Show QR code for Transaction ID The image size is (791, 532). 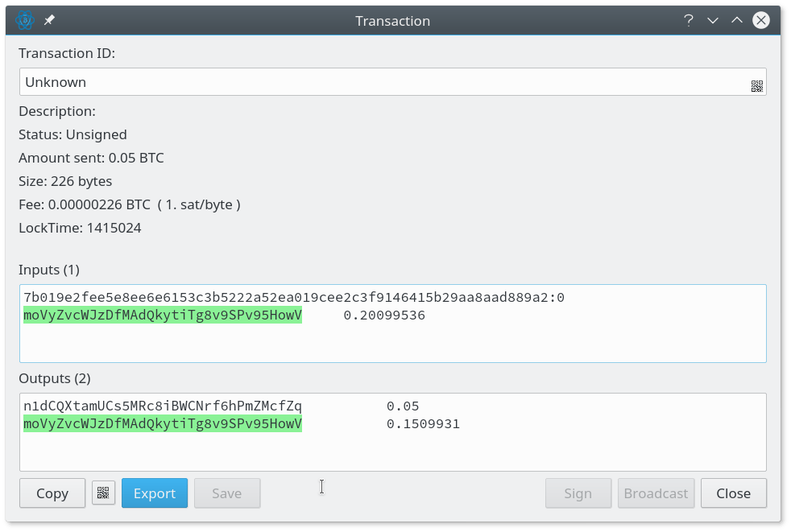pyautogui.click(x=756, y=86)
